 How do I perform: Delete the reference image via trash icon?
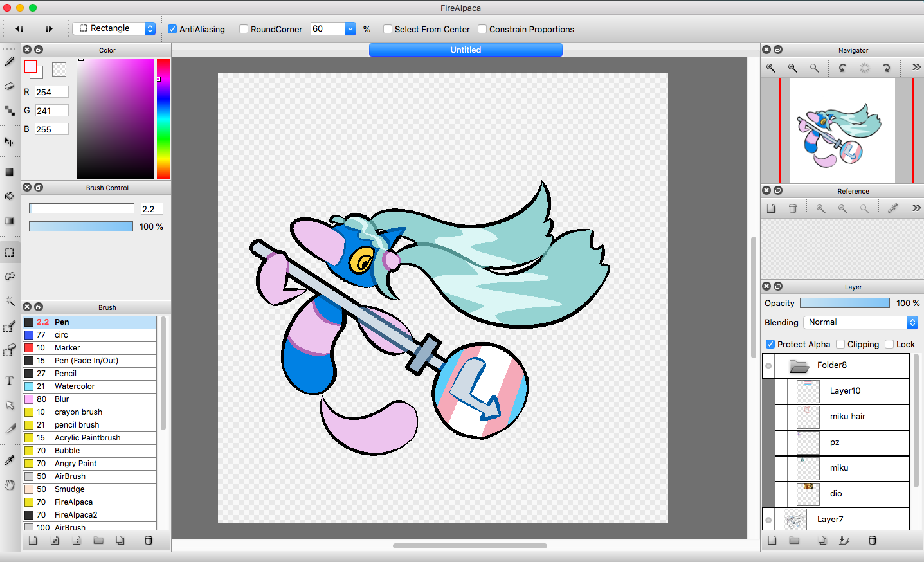793,208
